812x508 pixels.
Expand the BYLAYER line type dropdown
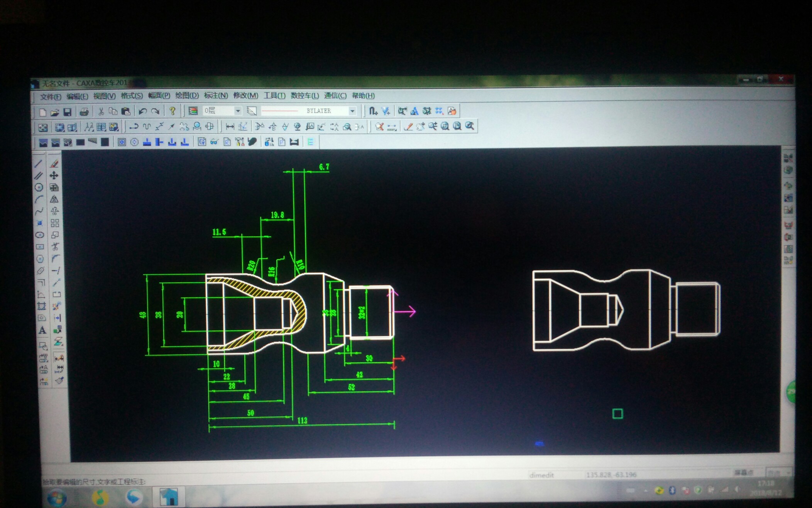(352, 111)
